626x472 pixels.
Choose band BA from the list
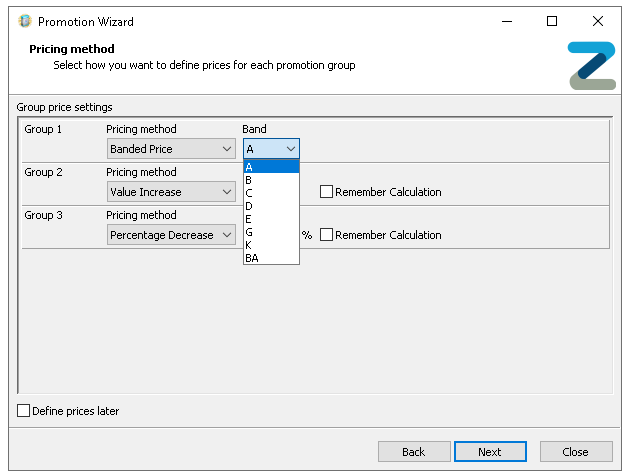270,258
